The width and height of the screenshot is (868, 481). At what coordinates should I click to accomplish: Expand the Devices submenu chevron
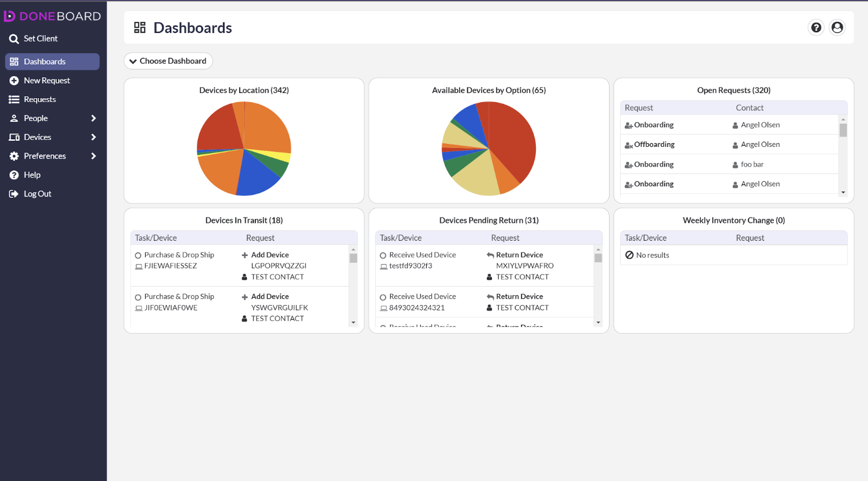(93, 138)
